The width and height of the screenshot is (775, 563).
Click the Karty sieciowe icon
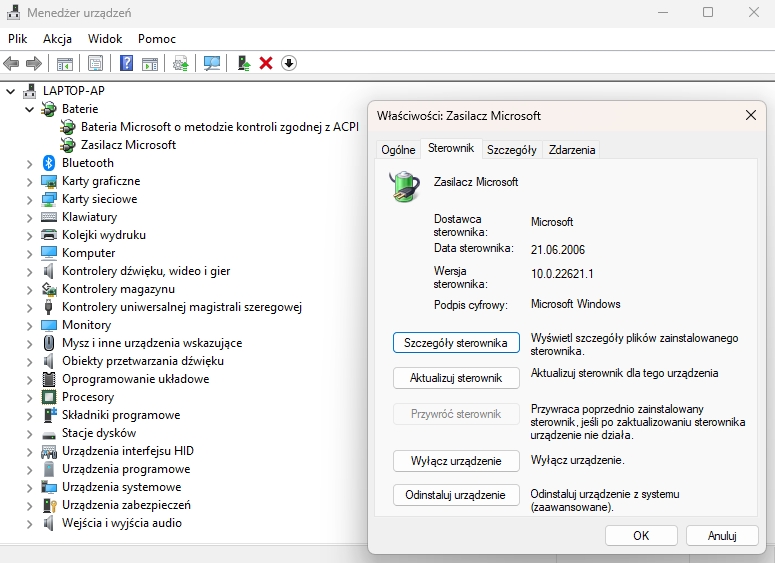(x=48, y=199)
